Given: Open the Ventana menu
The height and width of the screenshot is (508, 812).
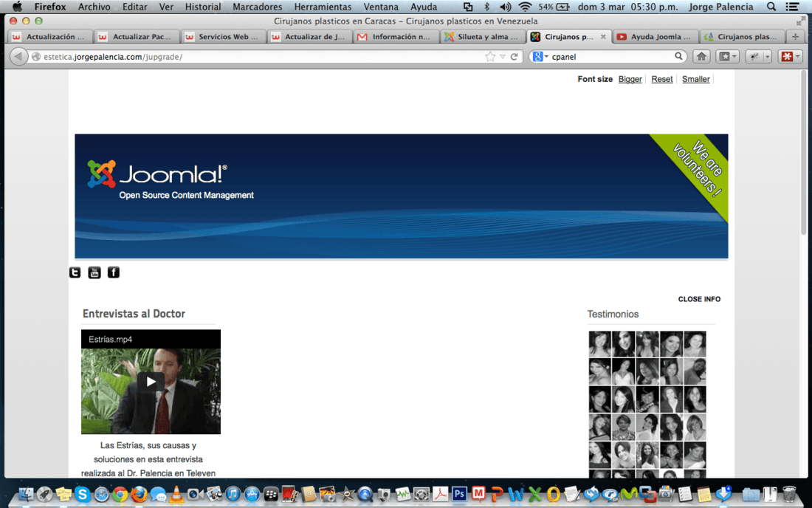Looking at the screenshot, I should [x=381, y=7].
